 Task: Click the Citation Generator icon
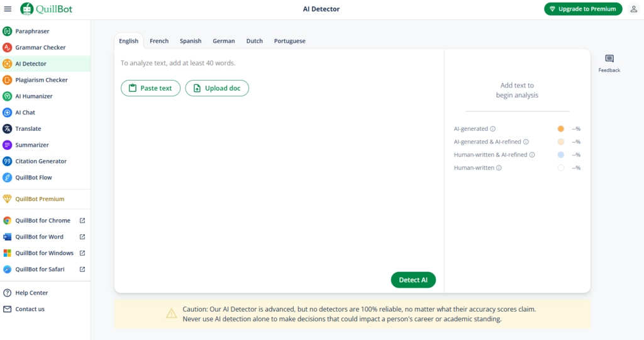(8, 161)
